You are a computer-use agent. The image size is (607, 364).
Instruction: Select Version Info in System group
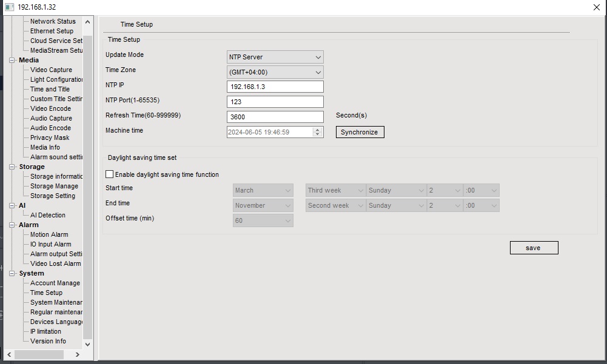pyautogui.click(x=48, y=342)
